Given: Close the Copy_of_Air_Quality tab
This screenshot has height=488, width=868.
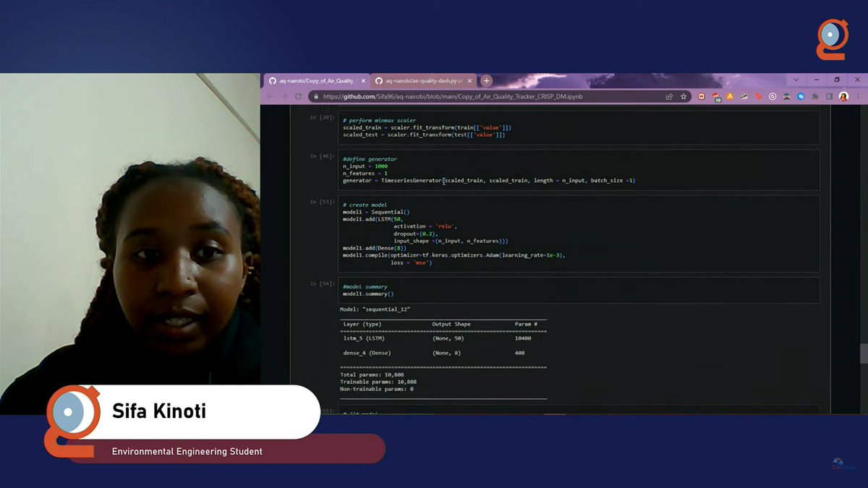Looking at the screenshot, I should point(362,81).
